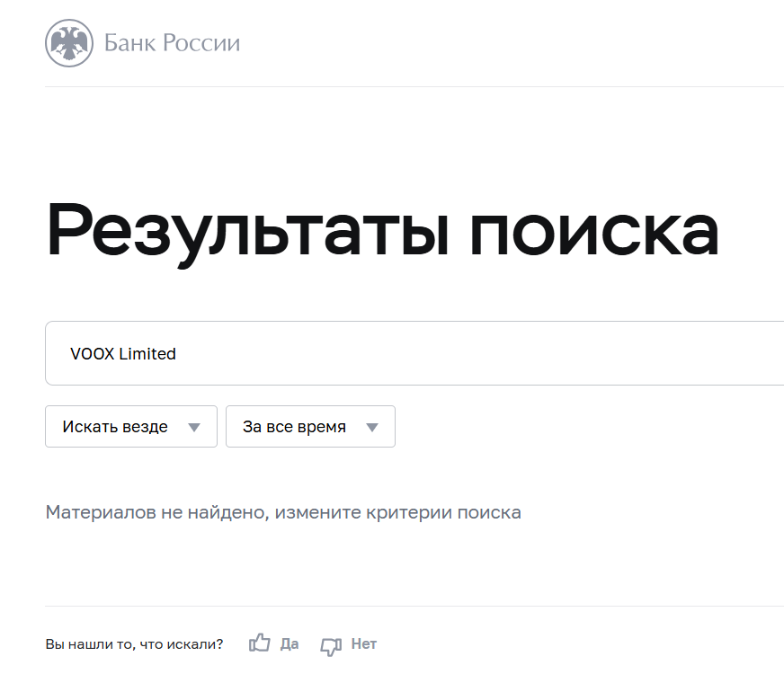This screenshot has height=683, width=784.
Task: Select the thumbs-up icon next to "Да"
Action: (259, 643)
